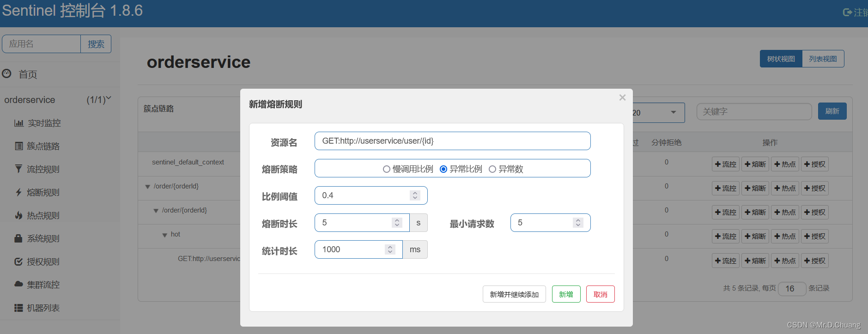The height and width of the screenshot is (334, 868).
Task: Go to 簇点链路 sidebar entry
Action: (x=43, y=146)
